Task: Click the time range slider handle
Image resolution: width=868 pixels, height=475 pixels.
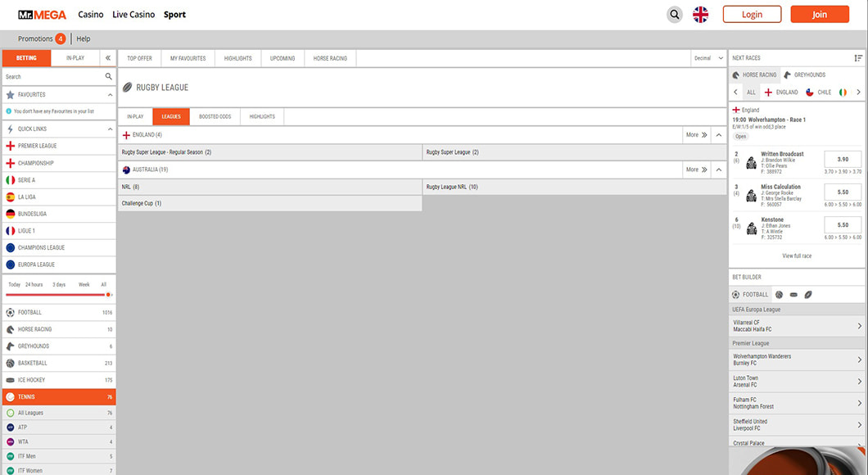Action: [x=109, y=294]
